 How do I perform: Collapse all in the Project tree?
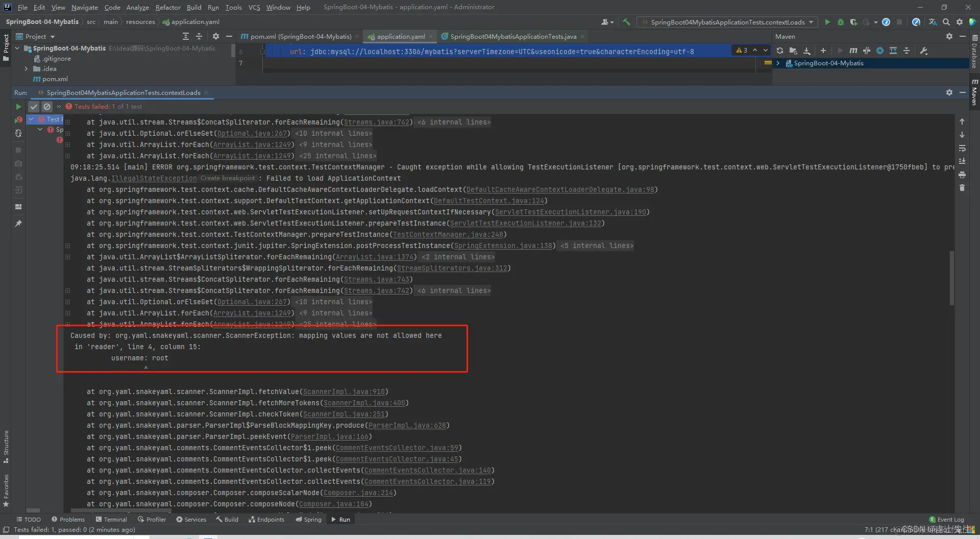(199, 36)
